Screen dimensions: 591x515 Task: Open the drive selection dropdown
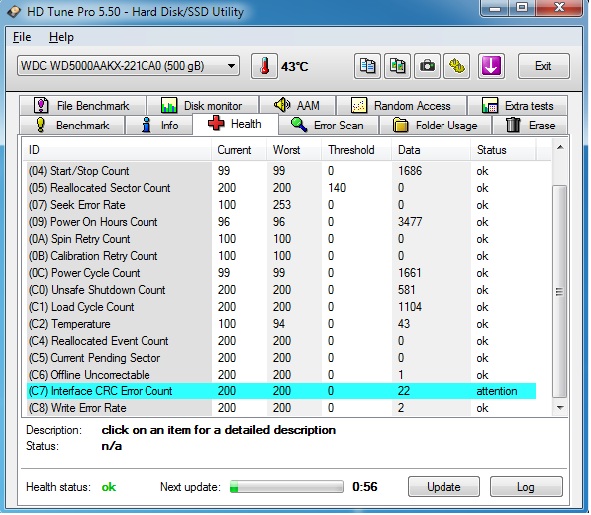pyautogui.click(x=128, y=66)
